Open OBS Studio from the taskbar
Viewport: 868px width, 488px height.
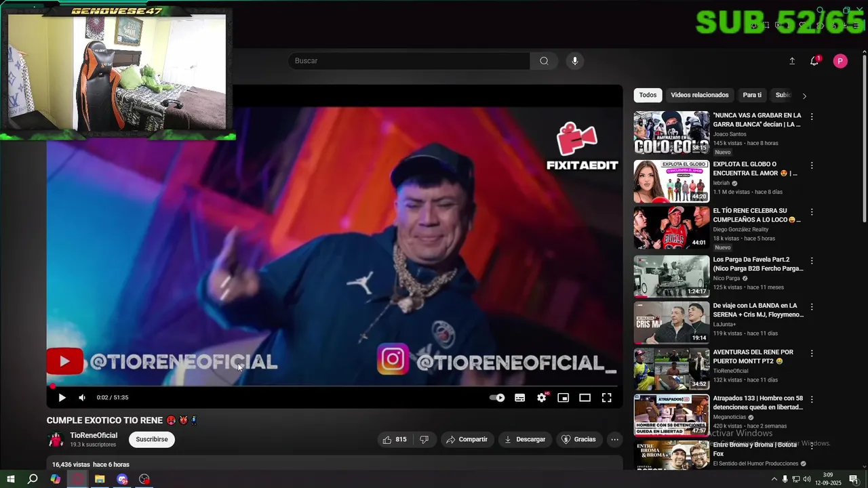pos(144,479)
